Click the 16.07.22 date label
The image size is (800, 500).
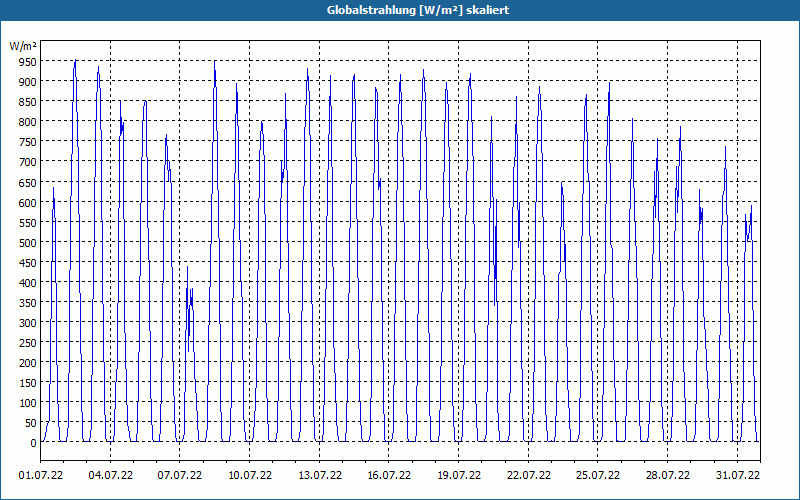coord(389,476)
